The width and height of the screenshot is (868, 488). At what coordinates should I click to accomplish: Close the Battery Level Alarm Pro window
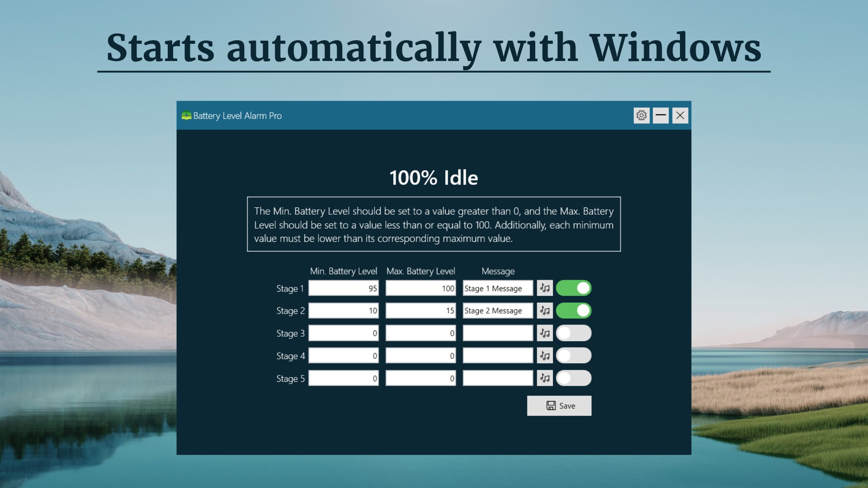point(680,116)
